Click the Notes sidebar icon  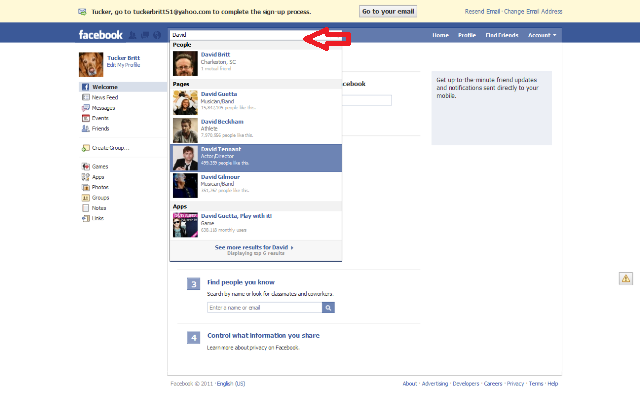[85, 208]
